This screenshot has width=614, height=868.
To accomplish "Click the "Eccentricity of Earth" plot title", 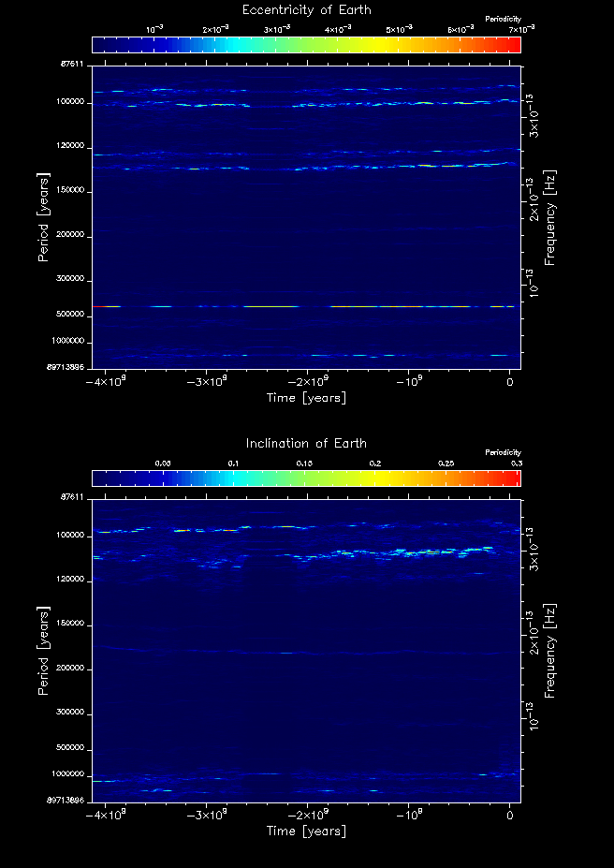I will pyautogui.click(x=306, y=10).
